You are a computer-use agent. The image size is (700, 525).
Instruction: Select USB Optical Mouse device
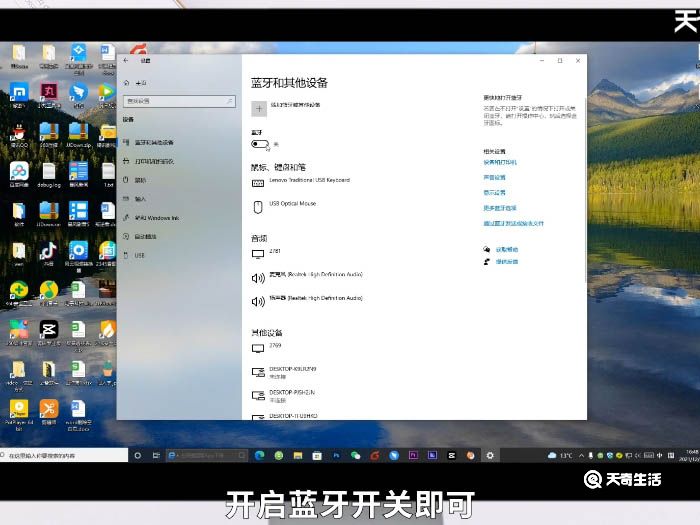pyautogui.click(x=292, y=204)
